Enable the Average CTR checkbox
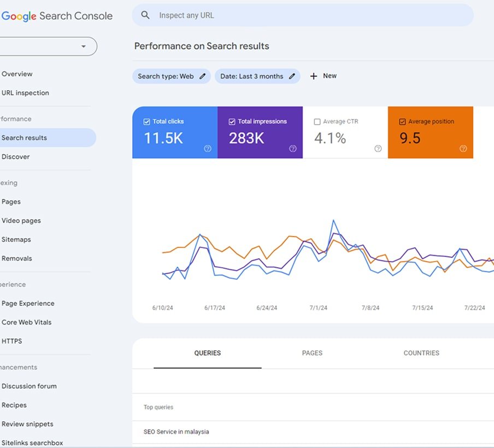The width and height of the screenshot is (494, 448). click(317, 122)
